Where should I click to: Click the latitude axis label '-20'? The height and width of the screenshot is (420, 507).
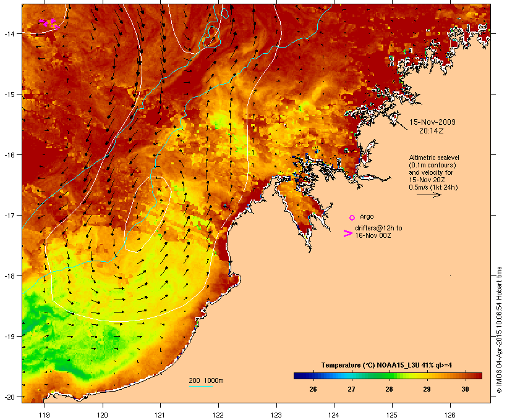coord(9,397)
